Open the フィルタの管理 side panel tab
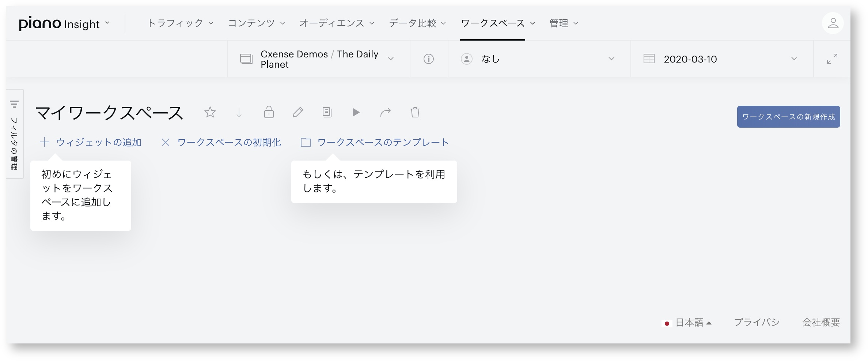The height and width of the screenshot is (361, 868). coord(15,134)
